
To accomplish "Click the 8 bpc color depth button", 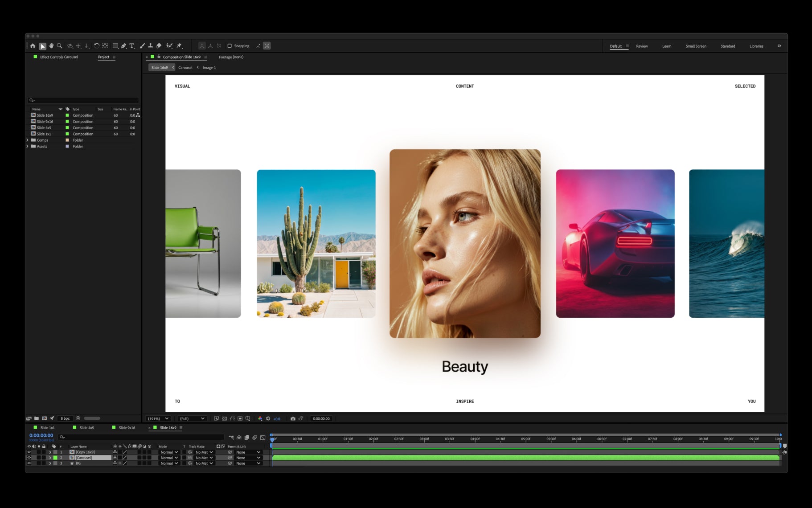I will coord(65,418).
